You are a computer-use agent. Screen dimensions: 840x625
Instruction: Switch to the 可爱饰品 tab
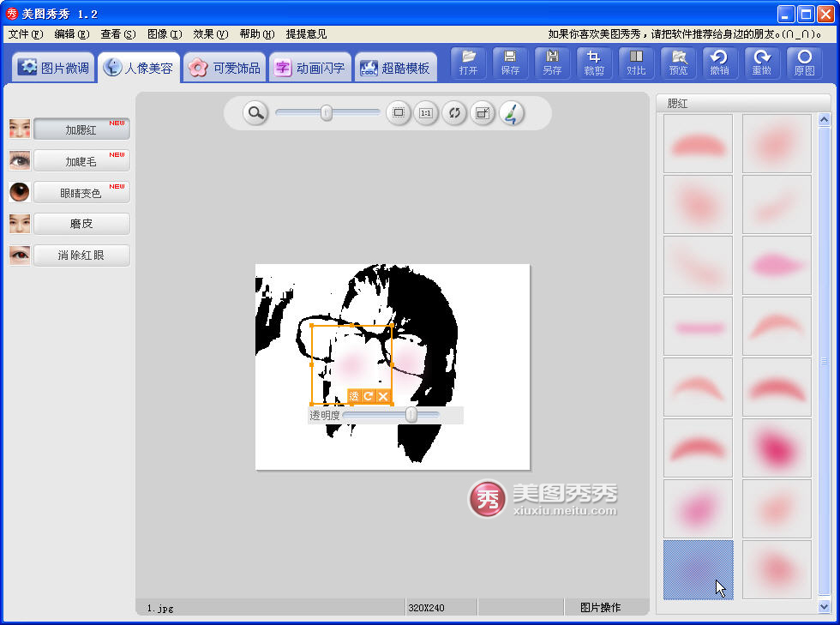coord(226,68)
